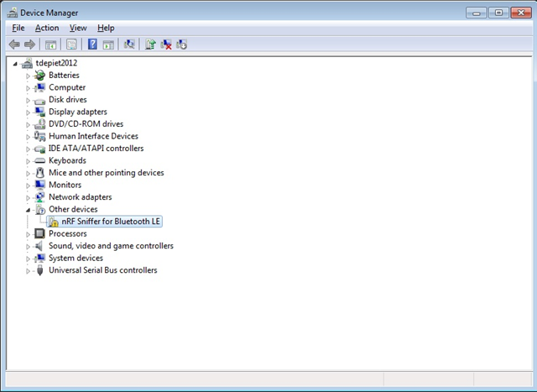Image resolution: width=537 pixels, height=392 pixels.
Task: Click the Processors category icon
Action: [39, 233]
